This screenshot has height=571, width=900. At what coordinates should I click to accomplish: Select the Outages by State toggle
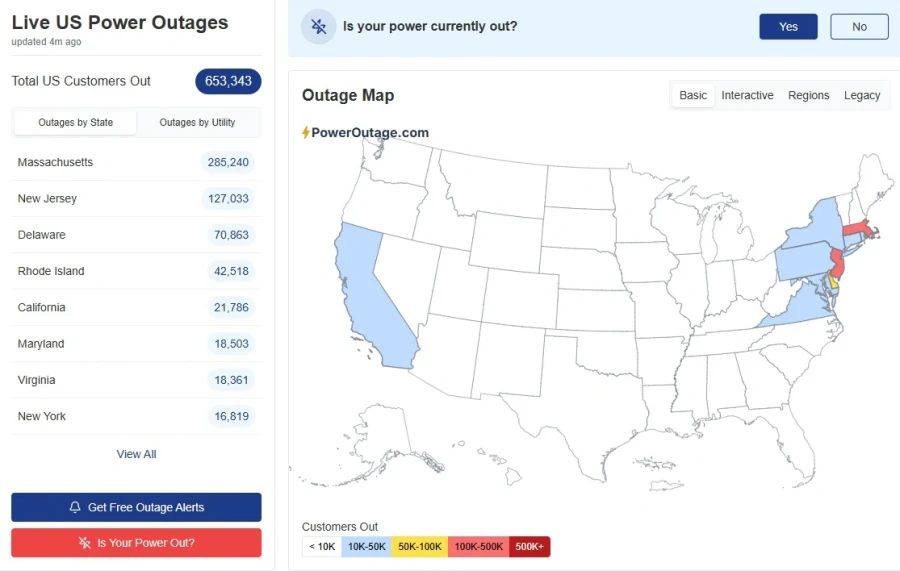75,123
